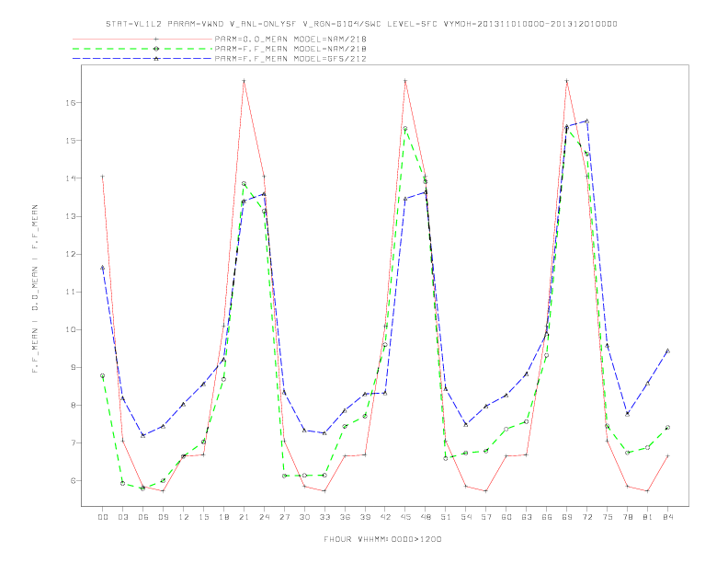
Task: Click y-axis tick label 7
Action: [74, 443]
